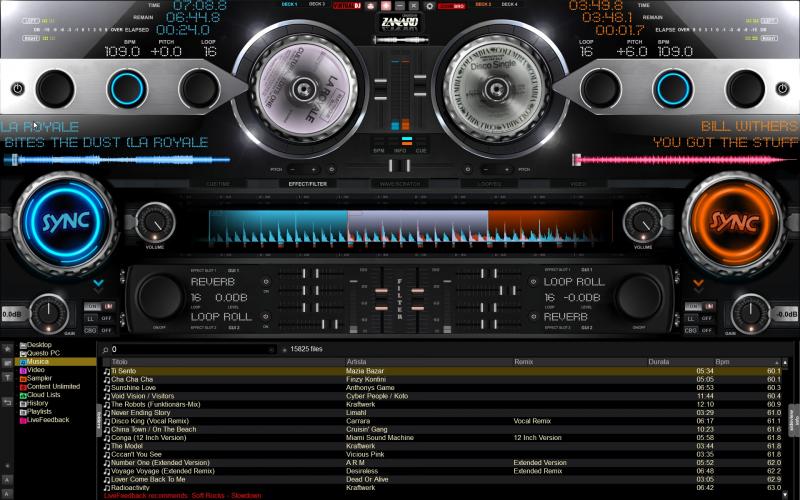This screenshot has width=800, height=500.
Task: Click the right deck large effect ON/OFF knob
Action: click(x=639, y=297)
